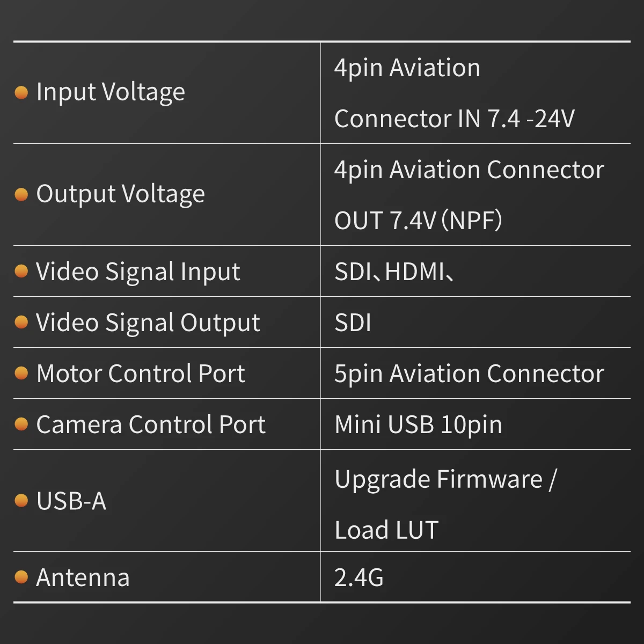
Task: Tap the orange dot by Motor Control Port
Action: coord(21,373)
